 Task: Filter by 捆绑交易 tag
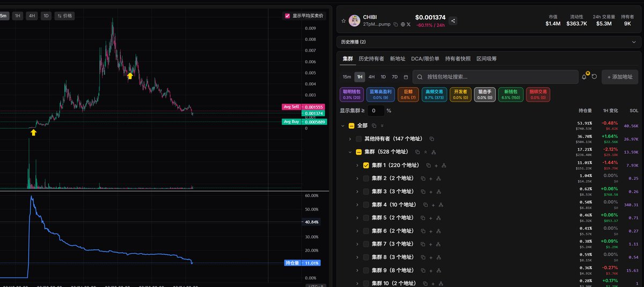537,95
